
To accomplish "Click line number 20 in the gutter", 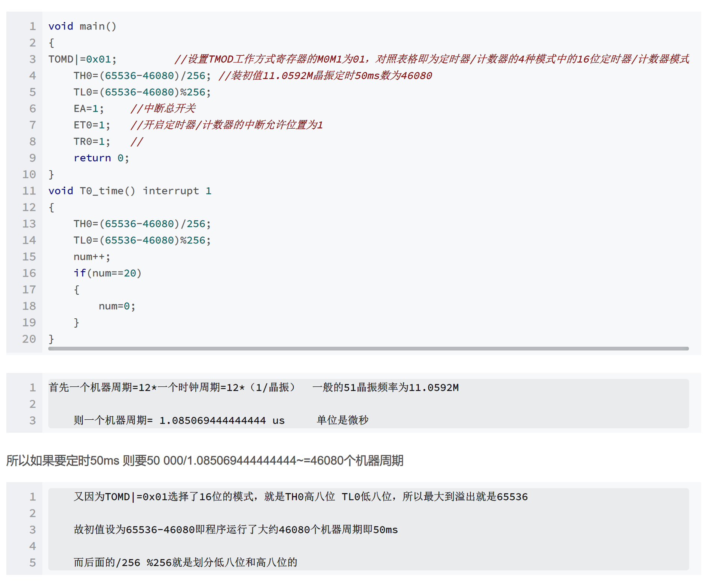I will pos(29,339).
